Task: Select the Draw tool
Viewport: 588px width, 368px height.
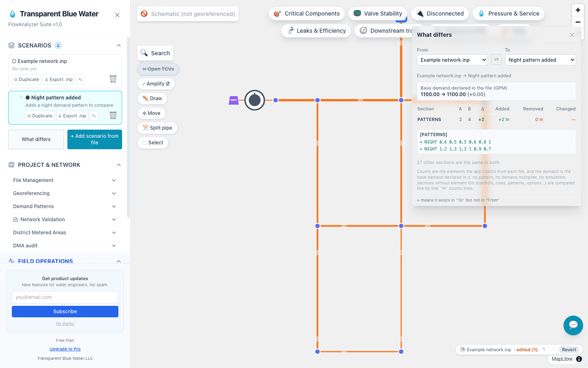Action: click(x=152, y=99)
